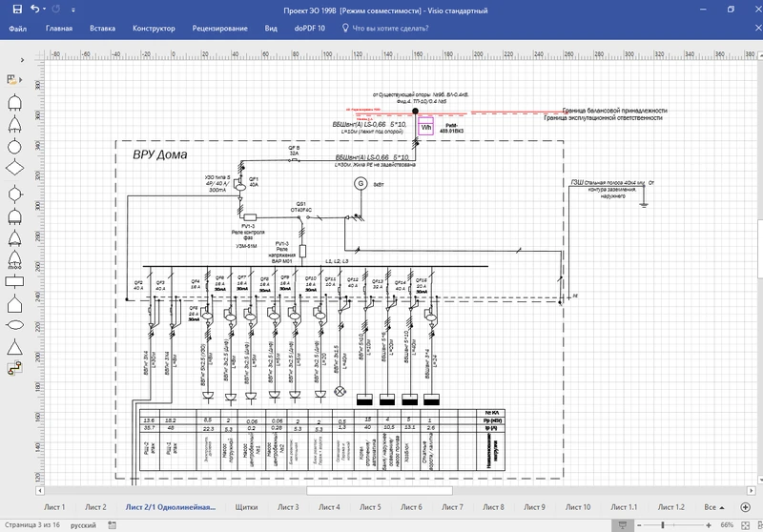Click the Undo arrow icon
763x532 pixels.
34,9
